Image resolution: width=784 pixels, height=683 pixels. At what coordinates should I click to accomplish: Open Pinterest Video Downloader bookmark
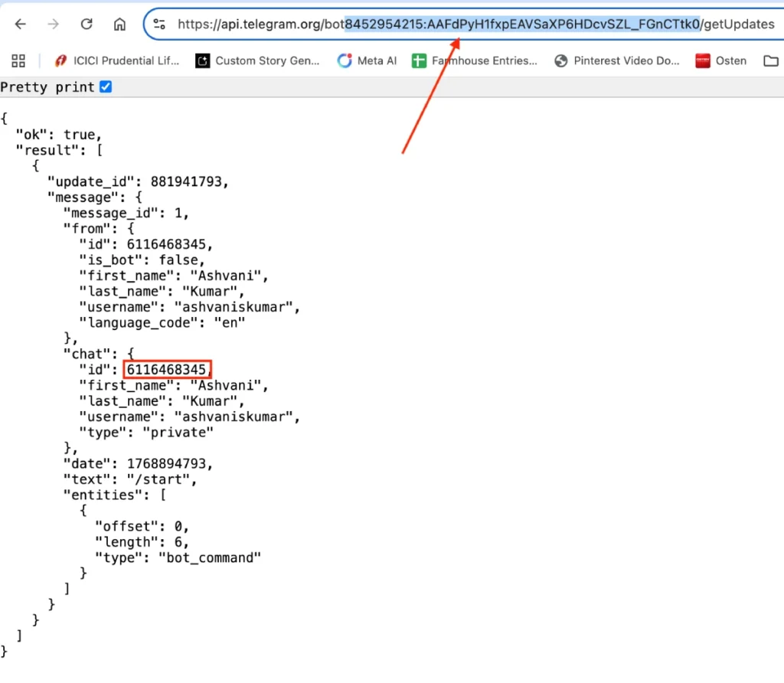point(617,61)
